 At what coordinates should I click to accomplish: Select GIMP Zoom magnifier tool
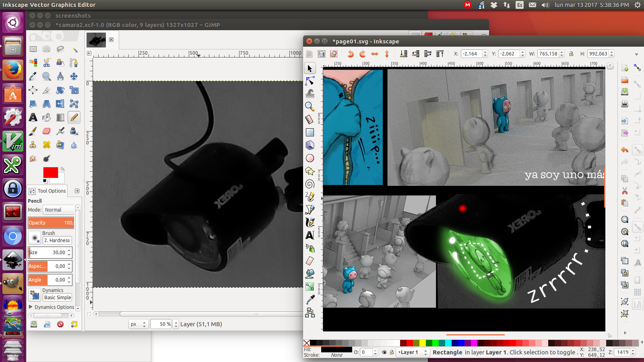47,76
